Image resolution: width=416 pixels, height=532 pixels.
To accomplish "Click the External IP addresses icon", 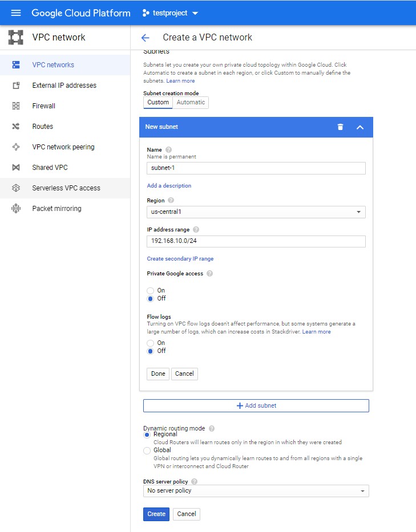I will [16, 86].
